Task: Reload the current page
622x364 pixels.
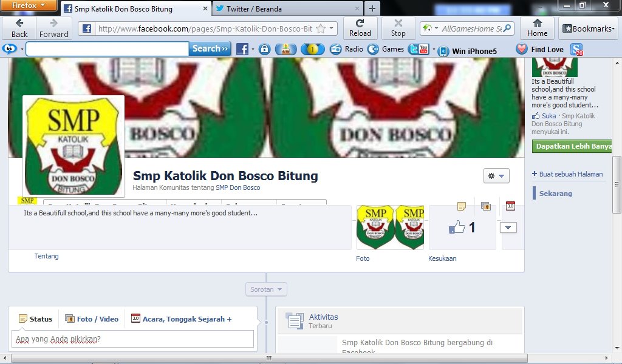Action: pos(360,29)
